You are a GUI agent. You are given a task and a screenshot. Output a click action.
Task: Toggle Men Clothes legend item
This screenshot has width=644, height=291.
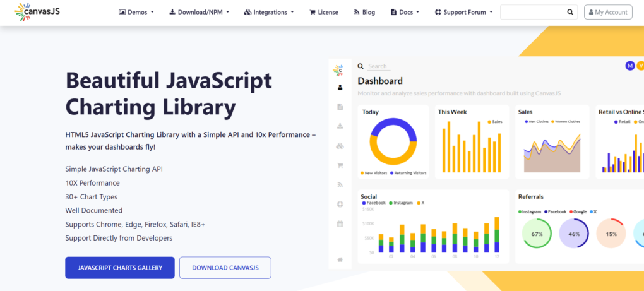pyautogui.click(x=537, y=122)
